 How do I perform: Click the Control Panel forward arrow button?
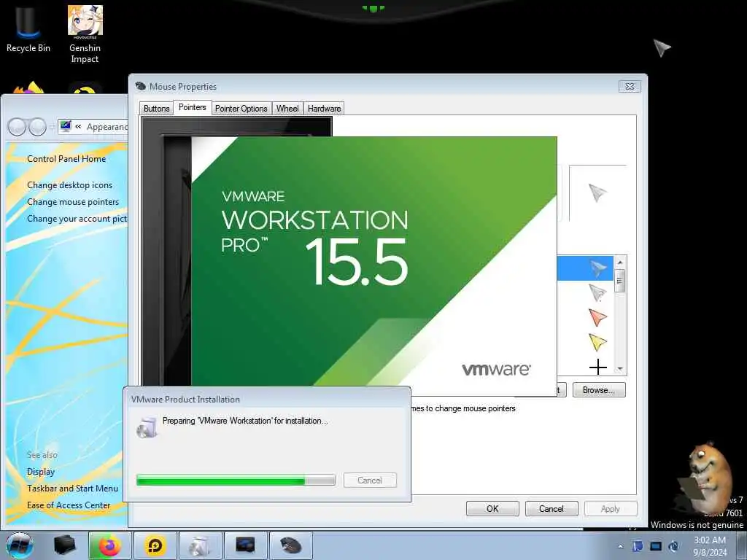pos(37,127)
